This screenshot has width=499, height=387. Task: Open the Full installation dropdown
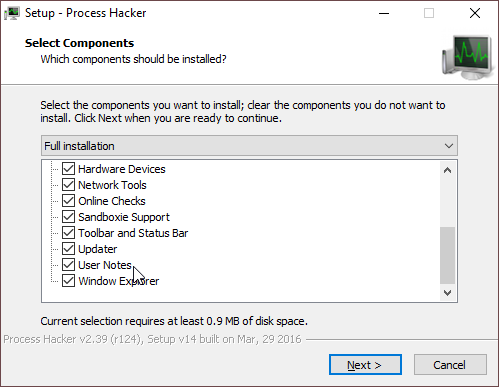coord(249,146)
